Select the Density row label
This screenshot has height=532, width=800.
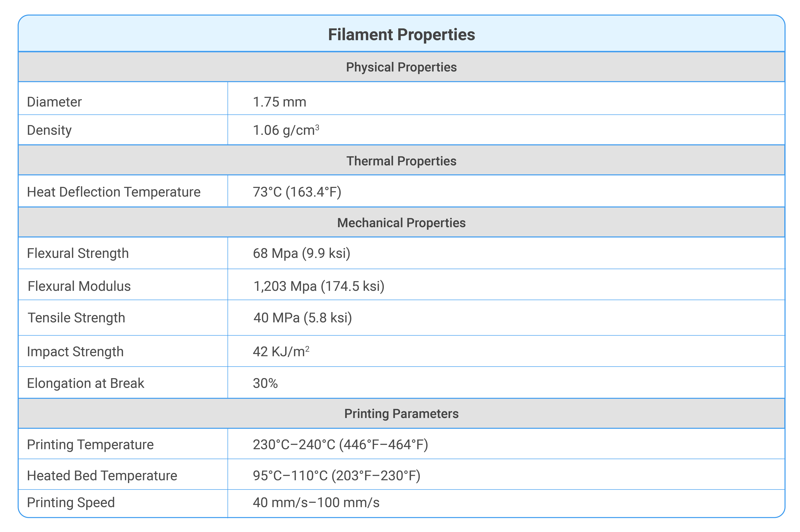point(49,130)
